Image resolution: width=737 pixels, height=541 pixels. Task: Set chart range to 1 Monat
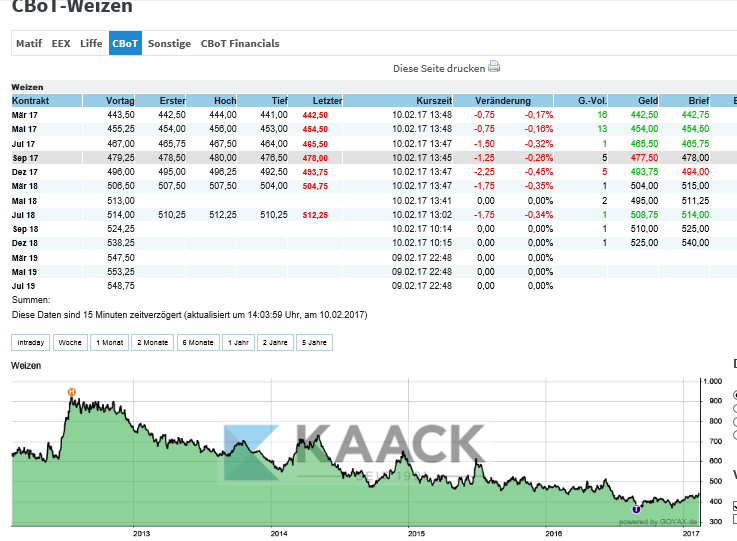(x=109, y=343)
